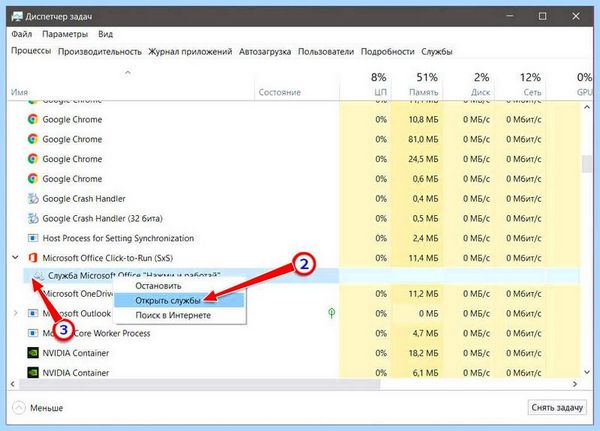Click the Microsoft Office Click-to-Run icon
This screenshot has width=600, height=431.
[33, 258]
